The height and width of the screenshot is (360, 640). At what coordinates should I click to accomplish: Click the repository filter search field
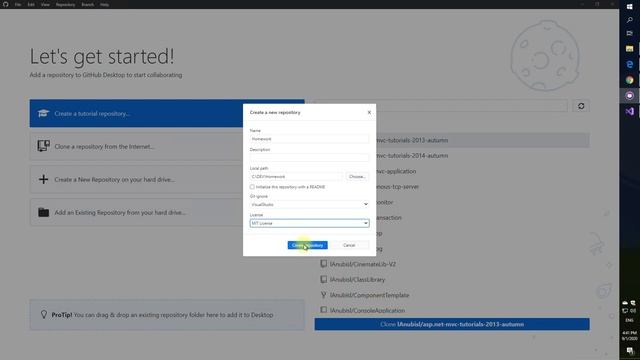(x=441, y=106)
